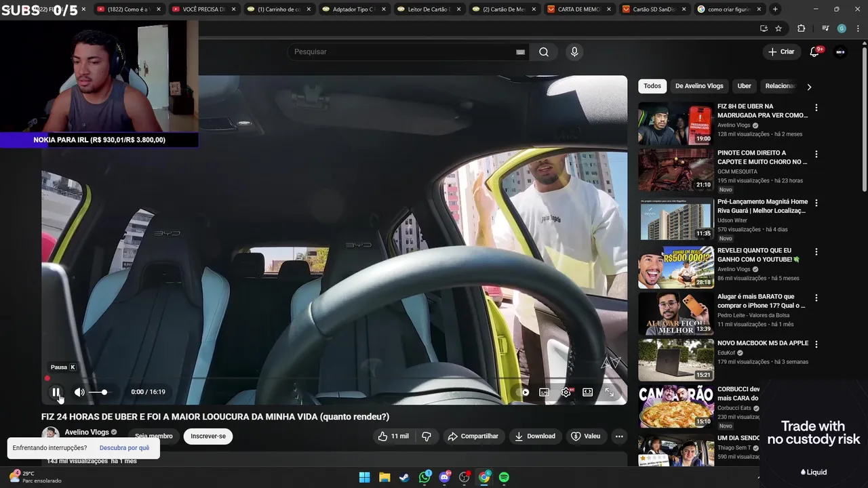Enter fullscreen mode on video
Viewport: 868px width, 488px height.
tap(609, 392)
